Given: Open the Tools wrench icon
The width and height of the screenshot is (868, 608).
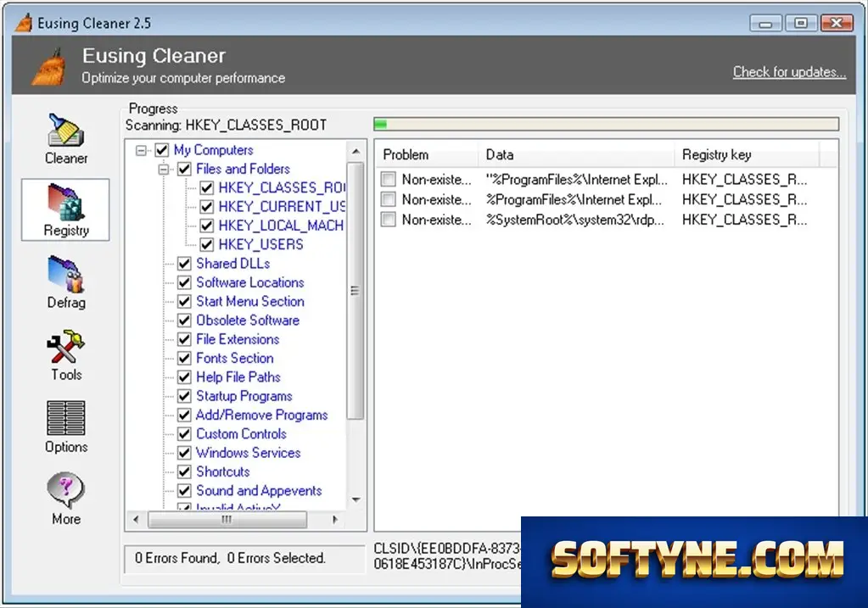Looking at the screenshot, I should (66, 347).
